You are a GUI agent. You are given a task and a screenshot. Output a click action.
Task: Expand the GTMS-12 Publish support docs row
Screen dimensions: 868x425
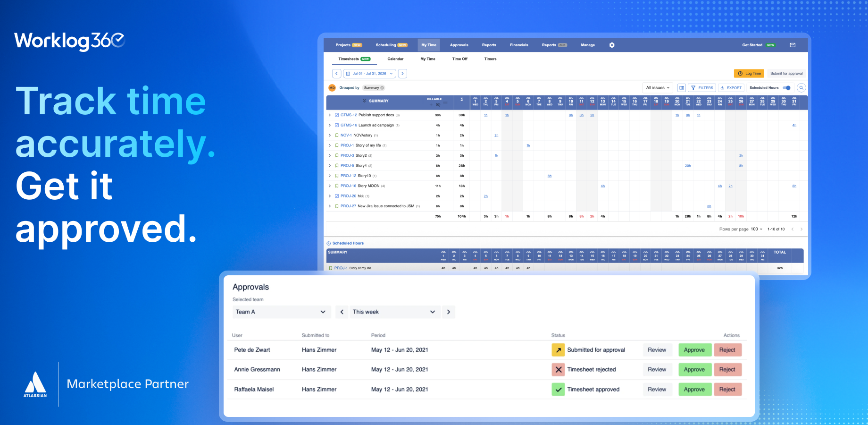tap(330, 115)
